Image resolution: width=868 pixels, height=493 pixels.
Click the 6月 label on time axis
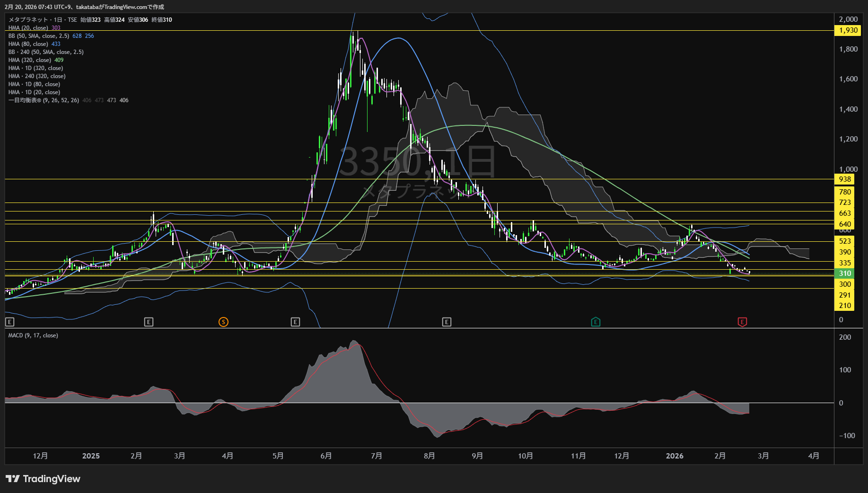tap(326, 456)
